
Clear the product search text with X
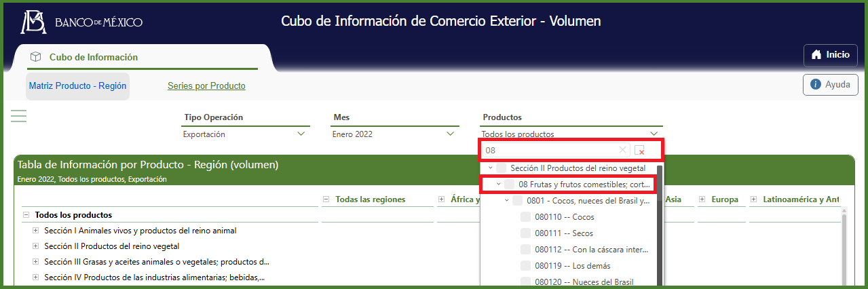point(623,150)
